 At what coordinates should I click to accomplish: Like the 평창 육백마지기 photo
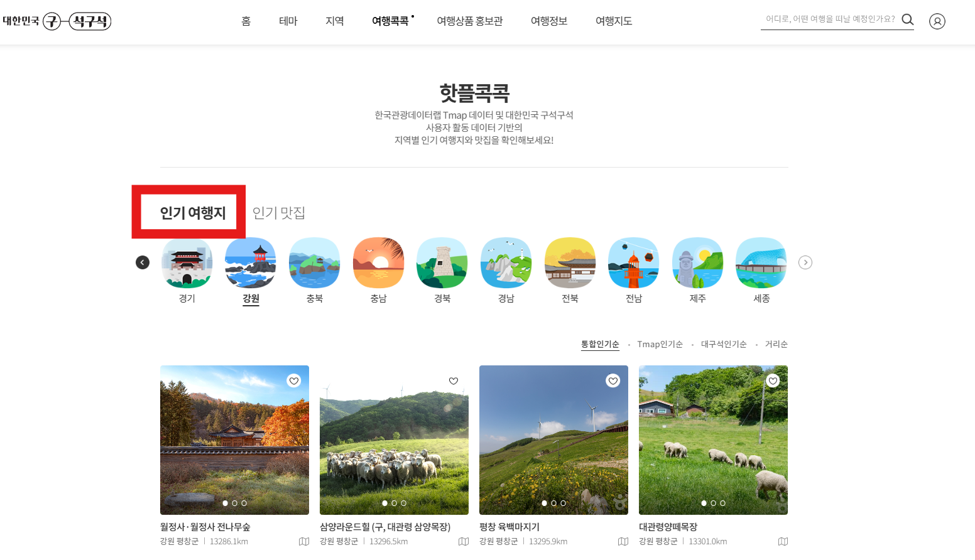pyautogui.click(x=613, y=380)
